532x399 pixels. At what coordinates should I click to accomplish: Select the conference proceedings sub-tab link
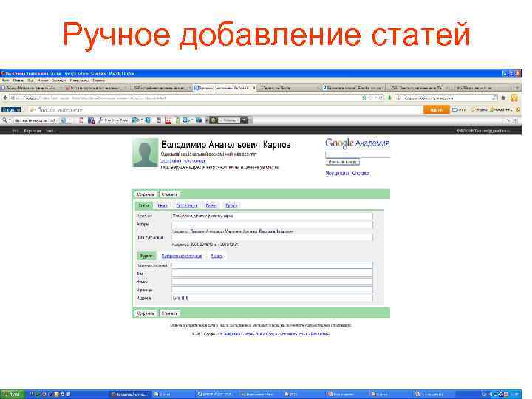coord(182,256)
